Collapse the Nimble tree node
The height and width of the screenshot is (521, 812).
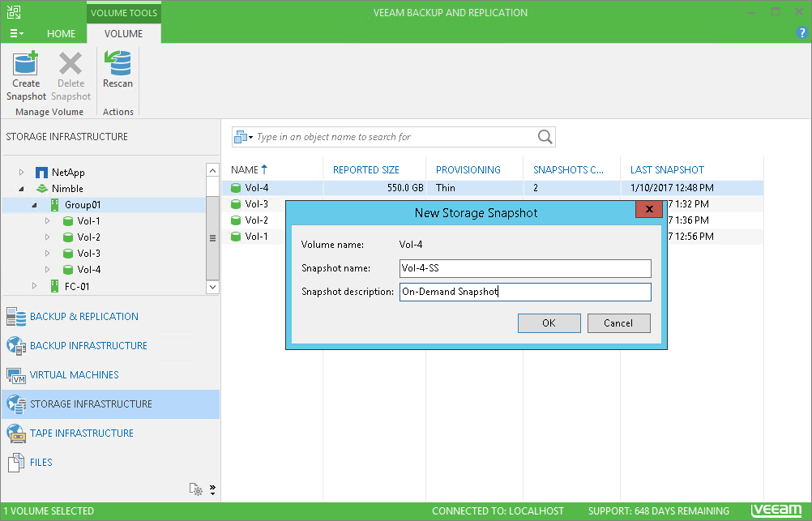(x=21, y=189)
